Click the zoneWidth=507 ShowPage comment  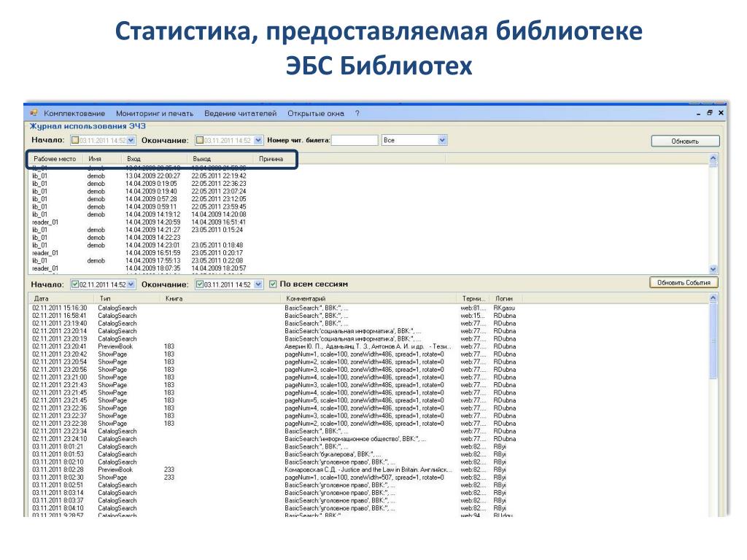(364, 477)
